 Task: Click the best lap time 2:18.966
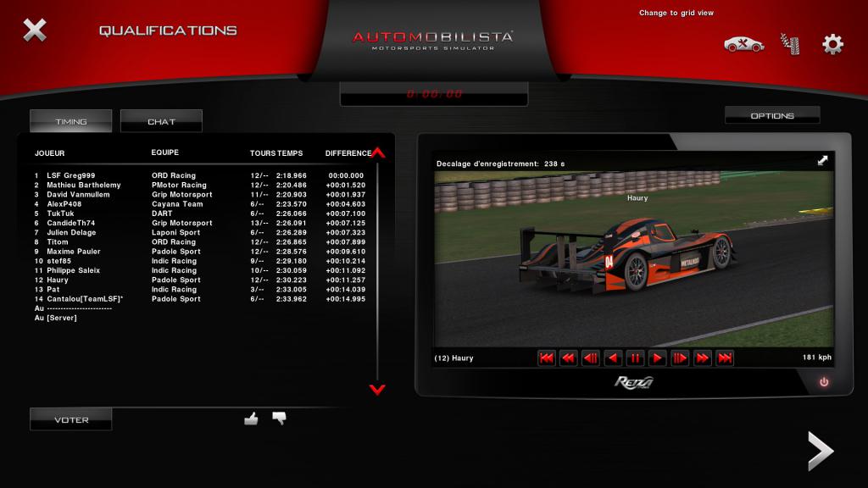[x=292, y=175]
